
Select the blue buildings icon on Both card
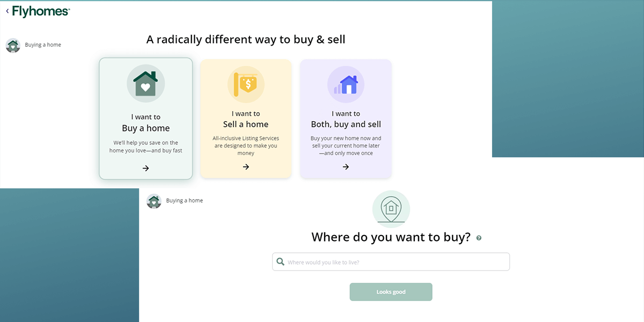click(x=346, y=84)
